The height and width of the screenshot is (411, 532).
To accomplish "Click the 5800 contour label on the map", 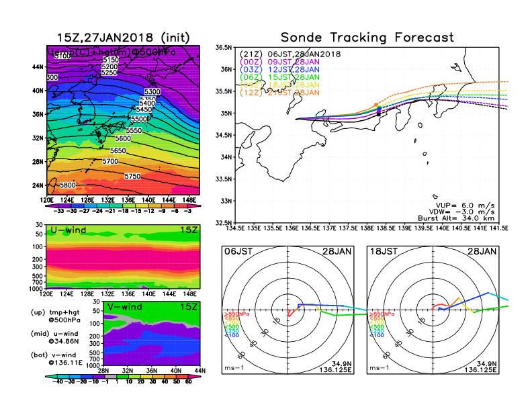I will [67, 185].
